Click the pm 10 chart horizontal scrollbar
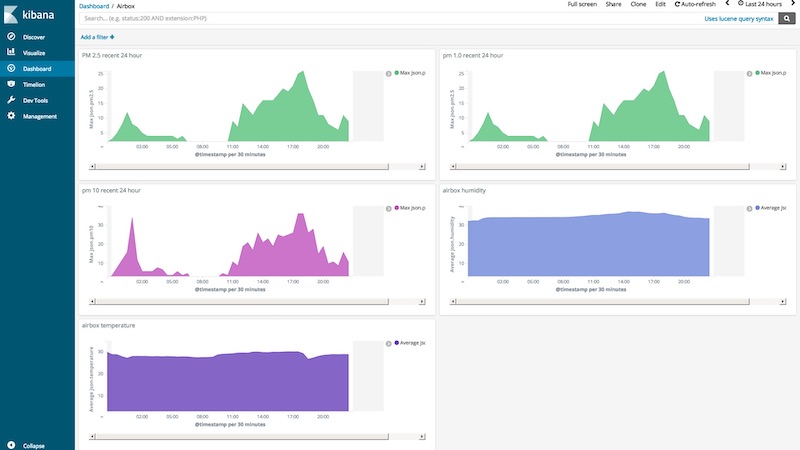The height and width of the screenshot is (450, 800). coord(242,302)
